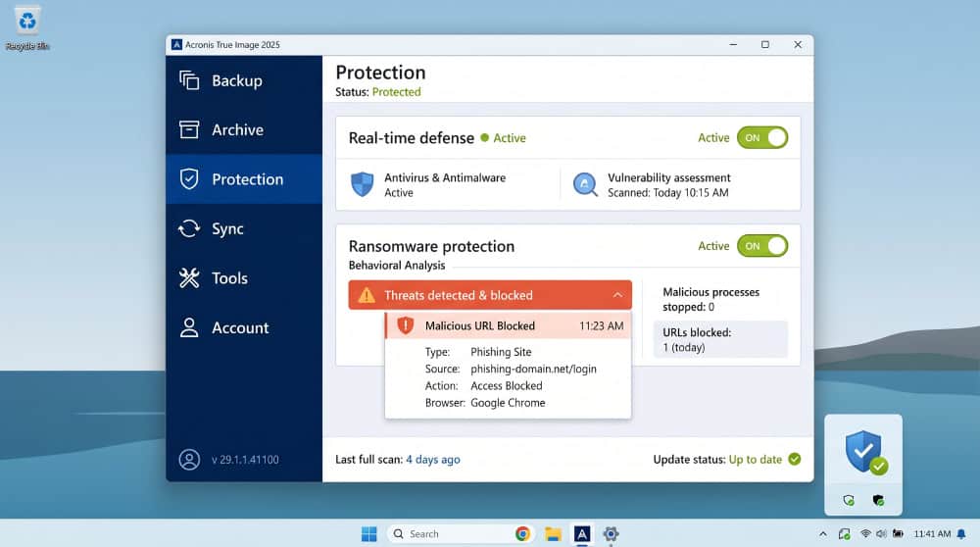Viewport: 980px width, 547px height.
Task: Click the 'phishing-domain.net/login' source text
Action: 533,369
